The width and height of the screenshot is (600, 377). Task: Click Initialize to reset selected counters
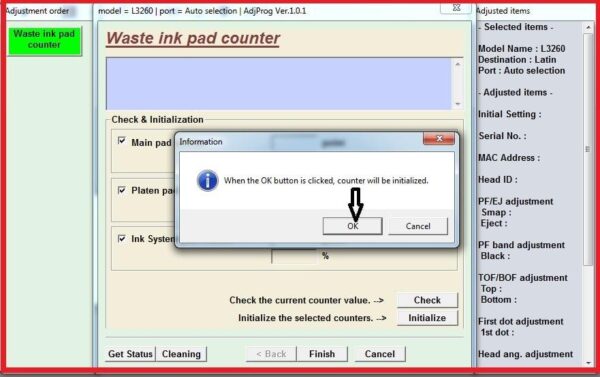(427, 318)
